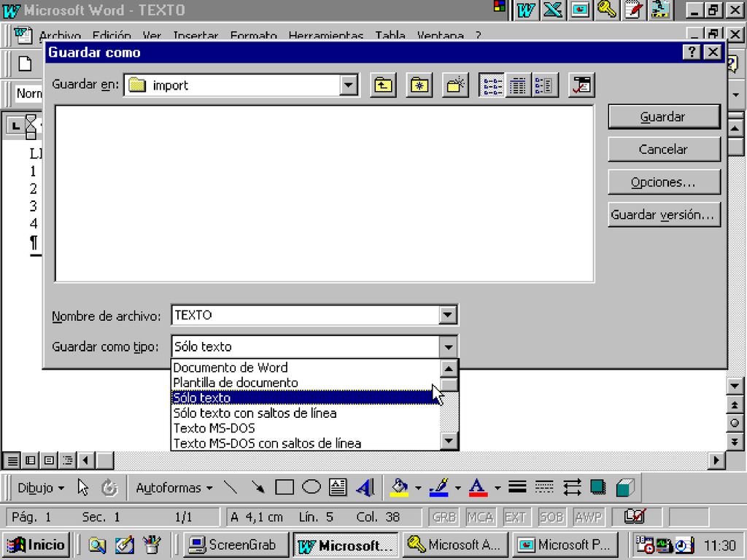Switch to Normal view button
Viewport: 747px width, 560px height.
[x=12, y=461]
